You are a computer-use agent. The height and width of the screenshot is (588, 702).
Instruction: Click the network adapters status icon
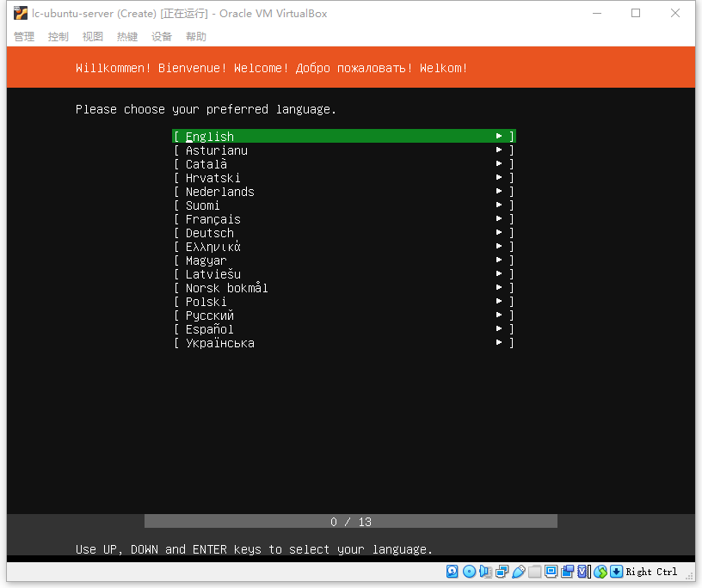[502, 572]
